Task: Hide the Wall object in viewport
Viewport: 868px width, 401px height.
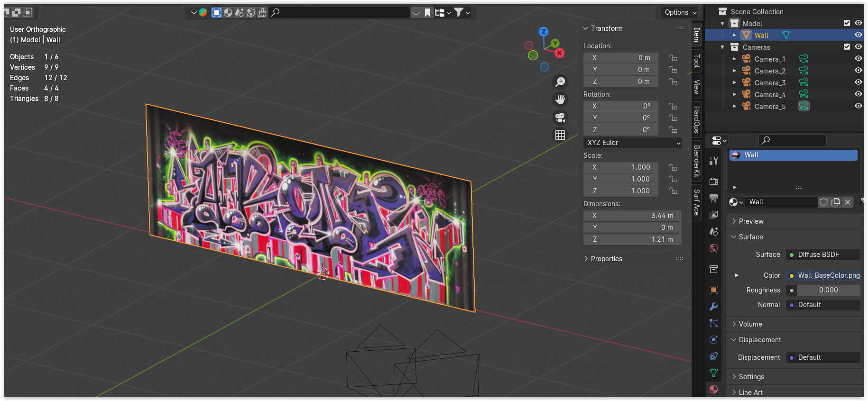Action: pos(858,35)
